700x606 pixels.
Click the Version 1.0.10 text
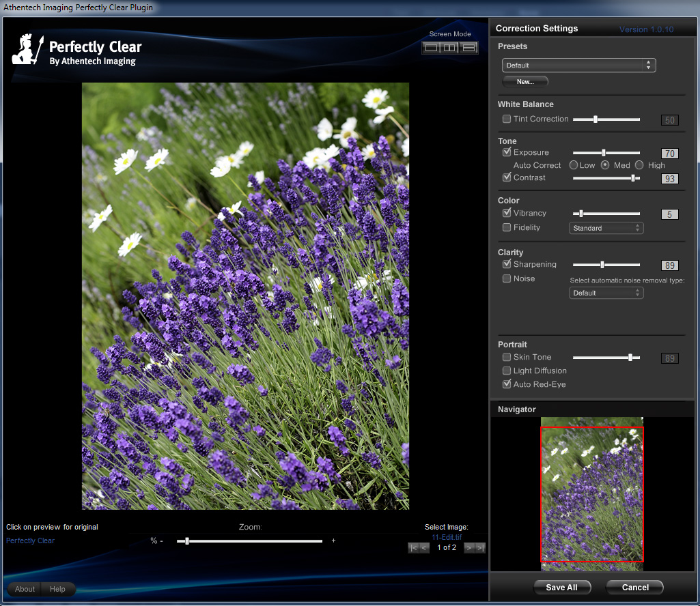click(646, 29)
